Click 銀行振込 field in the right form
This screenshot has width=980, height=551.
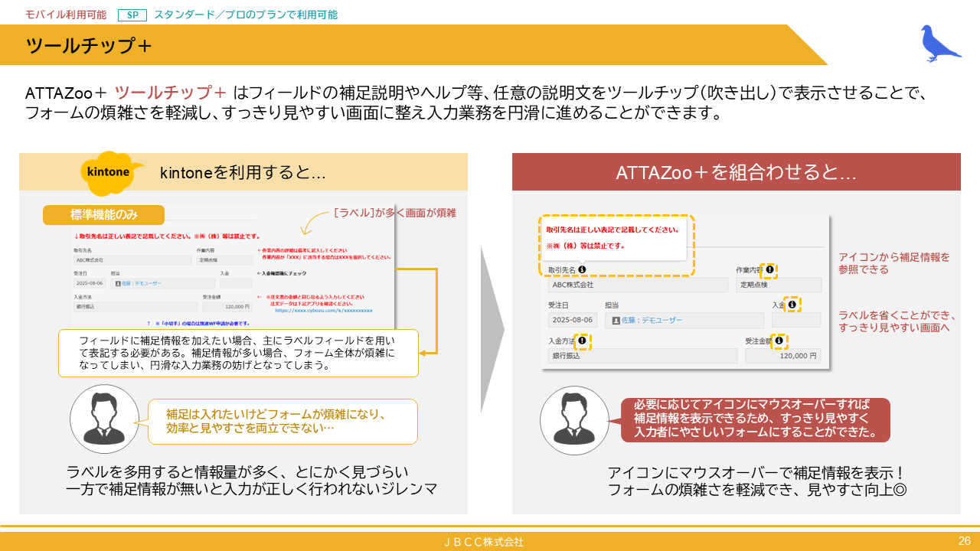(x=642, y=356)
